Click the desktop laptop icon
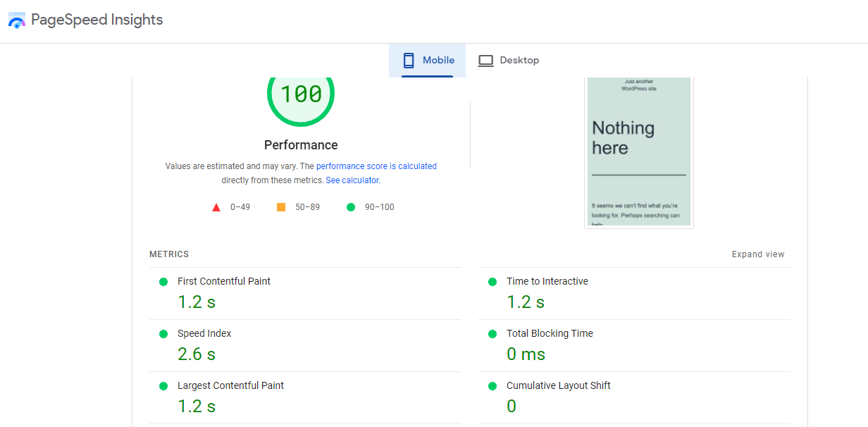The width and height of the screenshot is (868, 427). click(485, 61)
